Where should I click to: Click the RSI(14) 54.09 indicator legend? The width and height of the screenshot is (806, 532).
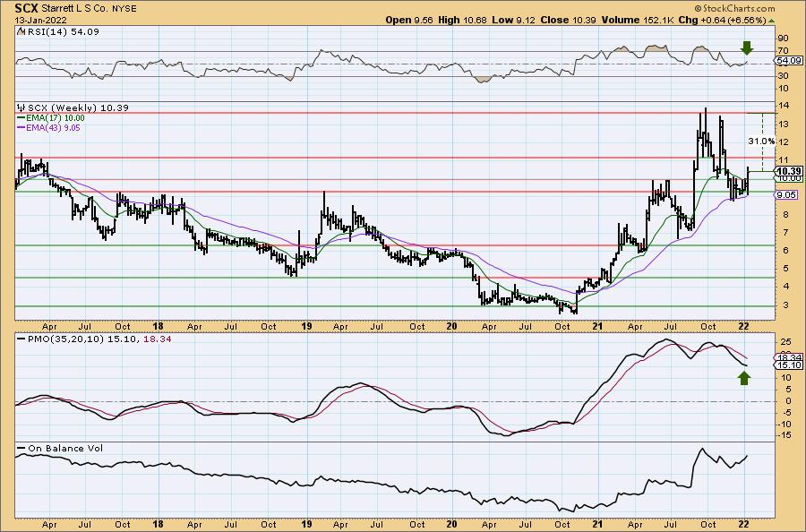(x=63, y=31)
